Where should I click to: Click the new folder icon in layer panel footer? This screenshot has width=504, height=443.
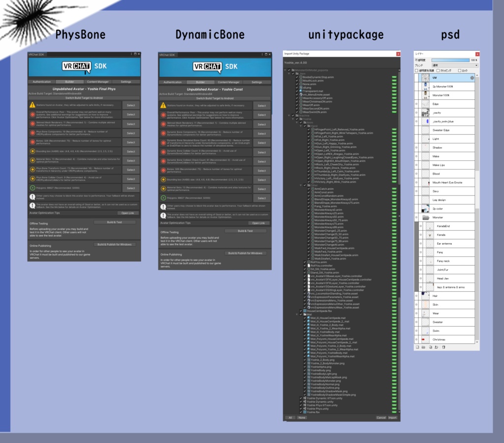[x=423, y=347]
